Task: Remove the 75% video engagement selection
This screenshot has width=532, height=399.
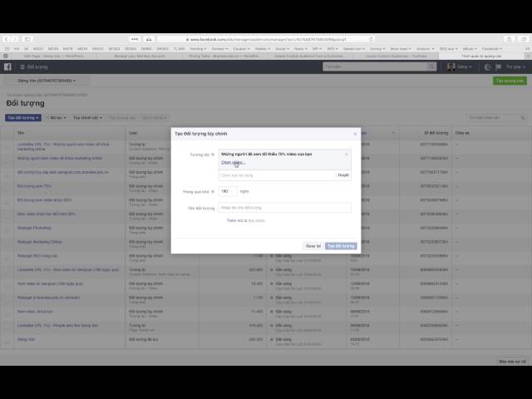Action: coord(347,155)
